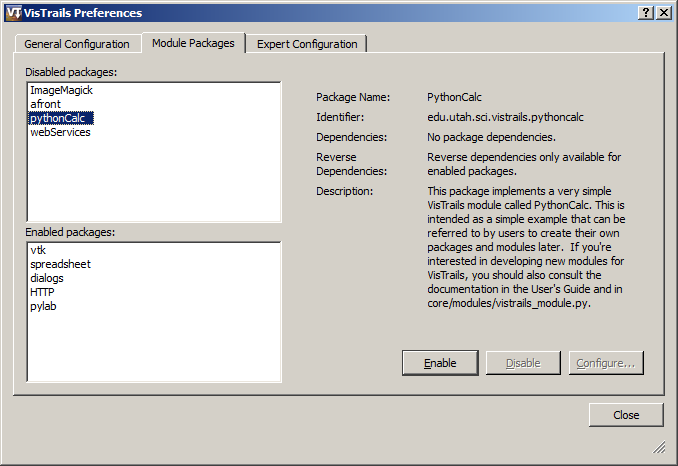Pick spreadsheet from enabled packages
This screenshot has width=678, height=466.
point(60,264)
